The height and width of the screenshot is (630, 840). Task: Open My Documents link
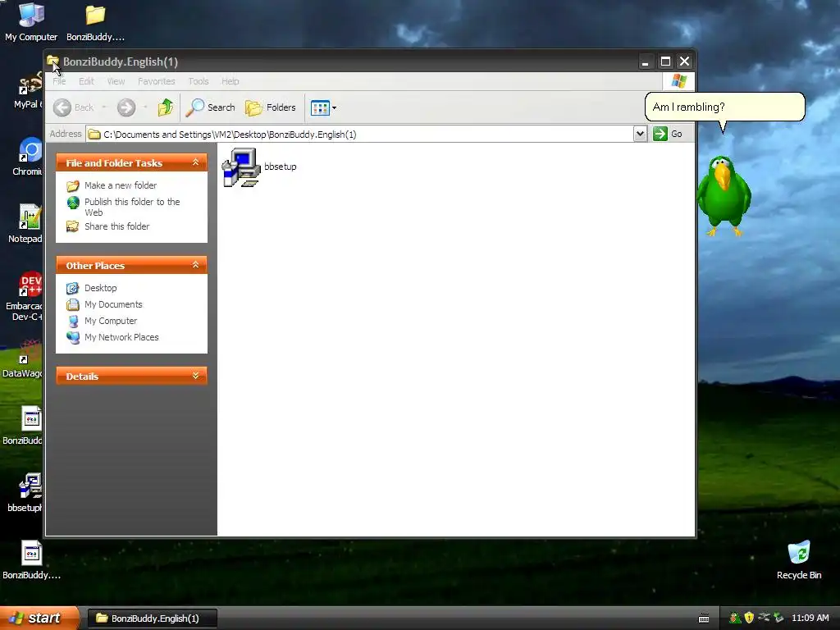[113, 305]
